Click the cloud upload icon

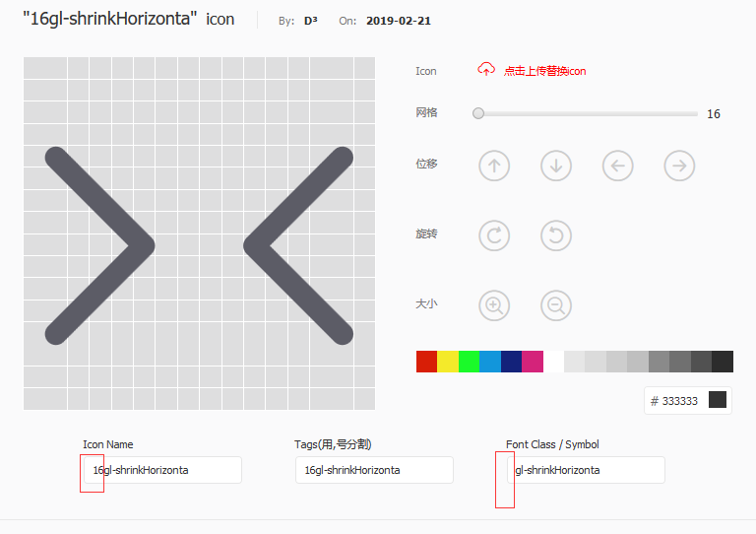(486, 70)
